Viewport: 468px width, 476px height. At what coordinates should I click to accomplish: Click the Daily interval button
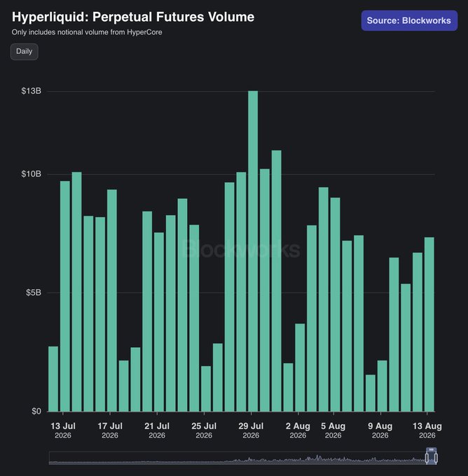25,51
